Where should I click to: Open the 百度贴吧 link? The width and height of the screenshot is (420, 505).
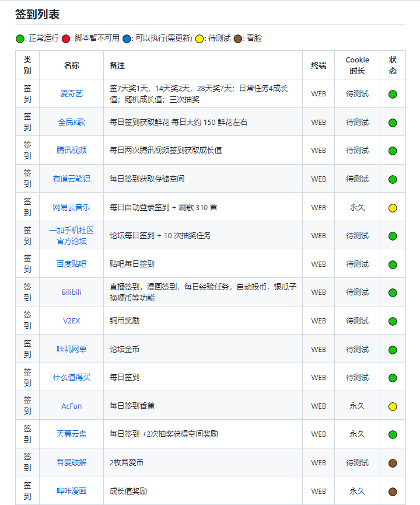click(71, 264)
